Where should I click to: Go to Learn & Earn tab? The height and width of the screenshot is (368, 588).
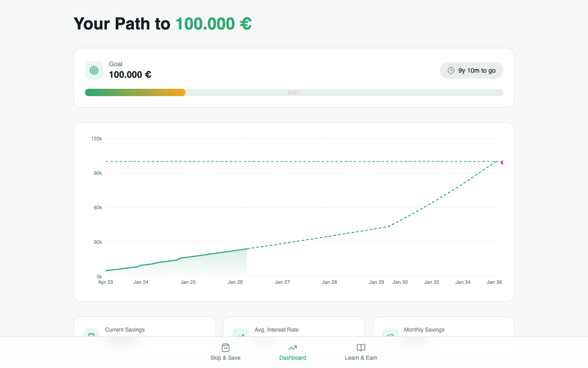[361, 352]
